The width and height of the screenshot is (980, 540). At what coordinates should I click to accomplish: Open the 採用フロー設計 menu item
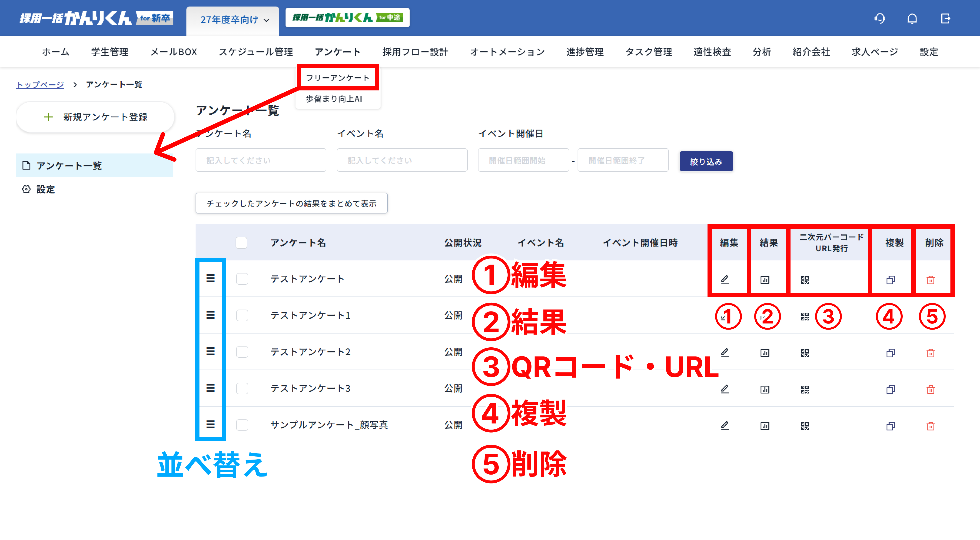coord(415,52)
